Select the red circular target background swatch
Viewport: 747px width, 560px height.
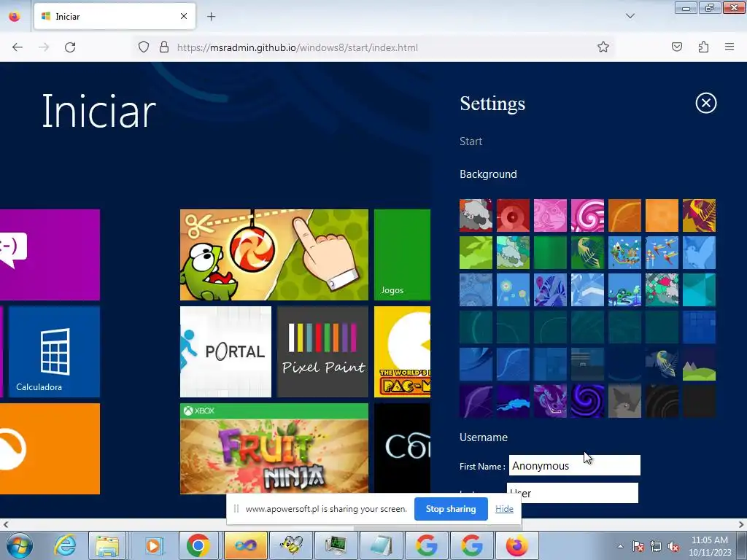click(x=513, y=215)
